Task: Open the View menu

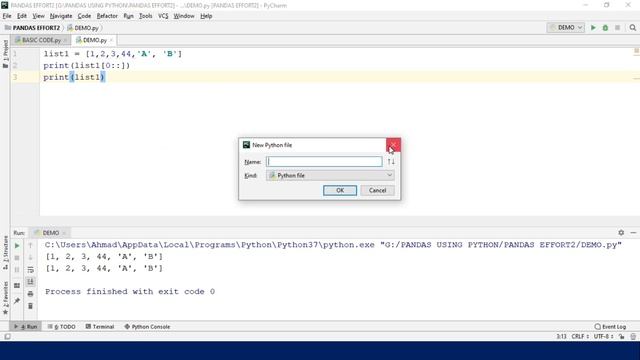Action: pos(38,16)
